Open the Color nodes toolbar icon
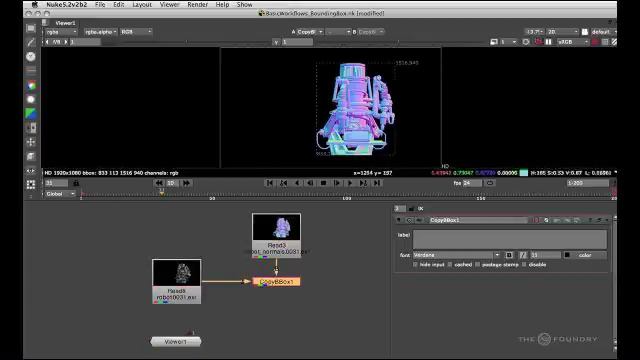Viewport: 640px width, 360px height. (x=31, y=85)
